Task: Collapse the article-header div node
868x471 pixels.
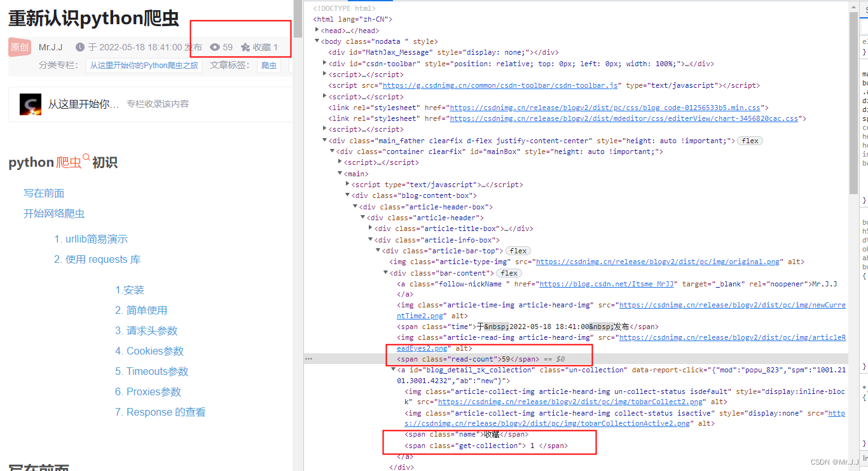Action: point(362,218)
